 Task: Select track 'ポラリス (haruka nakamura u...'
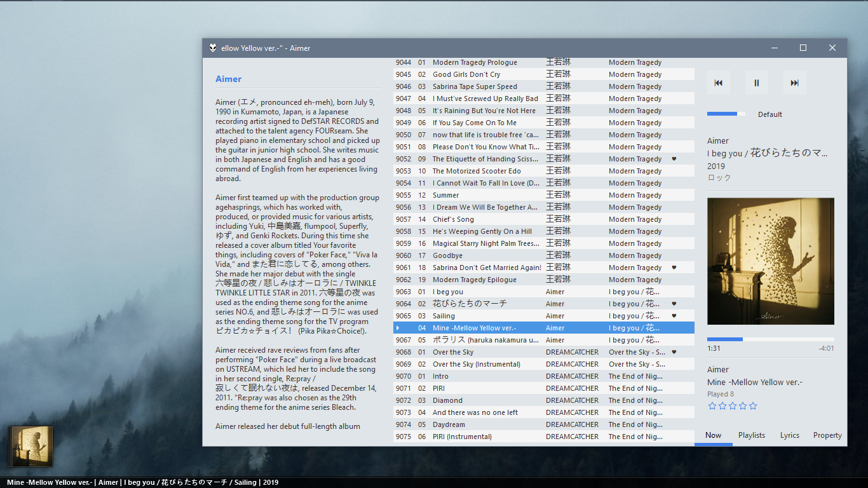pos(544,340)
